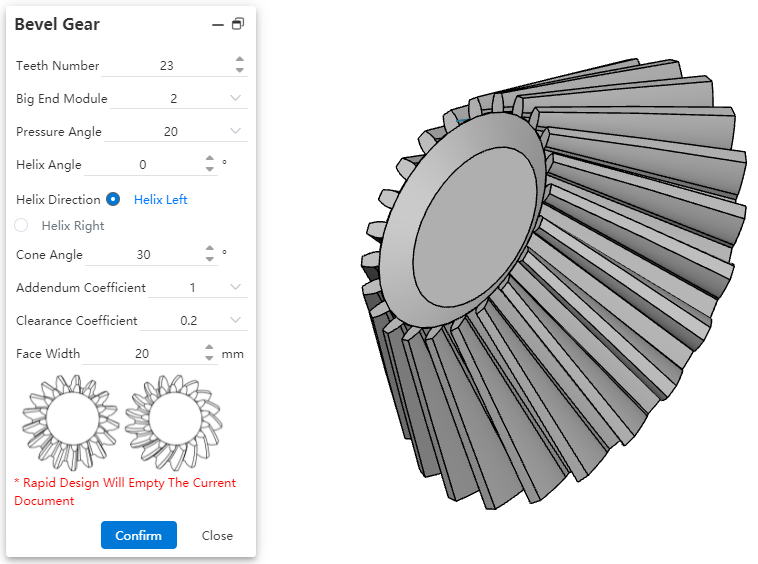Minimize the Bevel Gear panel
The width and height of the screenshot is (758, 564).
coord(218,25)
